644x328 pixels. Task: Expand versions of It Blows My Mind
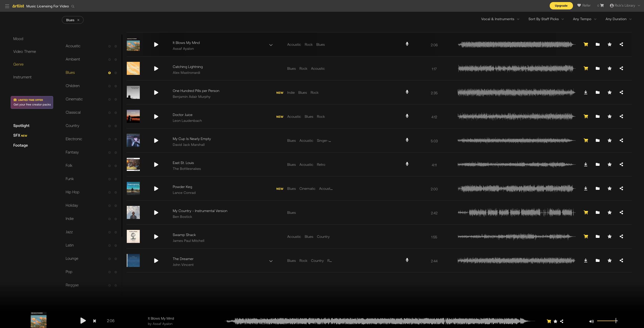[x=271, y=45]
